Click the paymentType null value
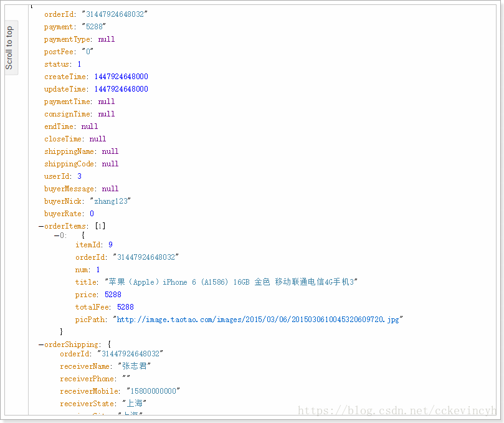The width and height of the screenshot is (504, 423). point(107,39)
